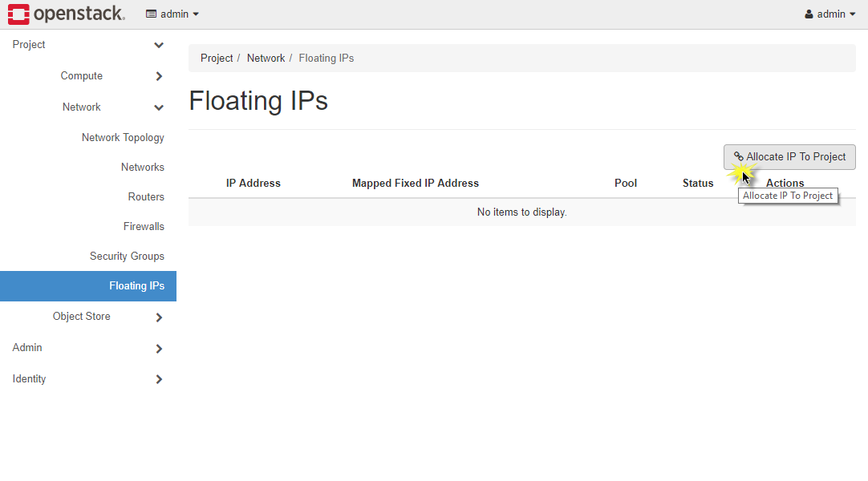Collapse the Network section in sidebar

(x=158, y=107)
